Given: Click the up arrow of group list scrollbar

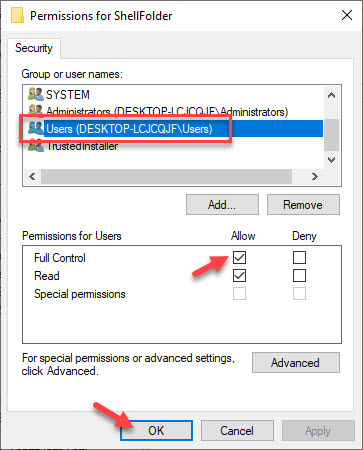Looking at the screenshot, I should pyautogui.click(x=331, y=95).
